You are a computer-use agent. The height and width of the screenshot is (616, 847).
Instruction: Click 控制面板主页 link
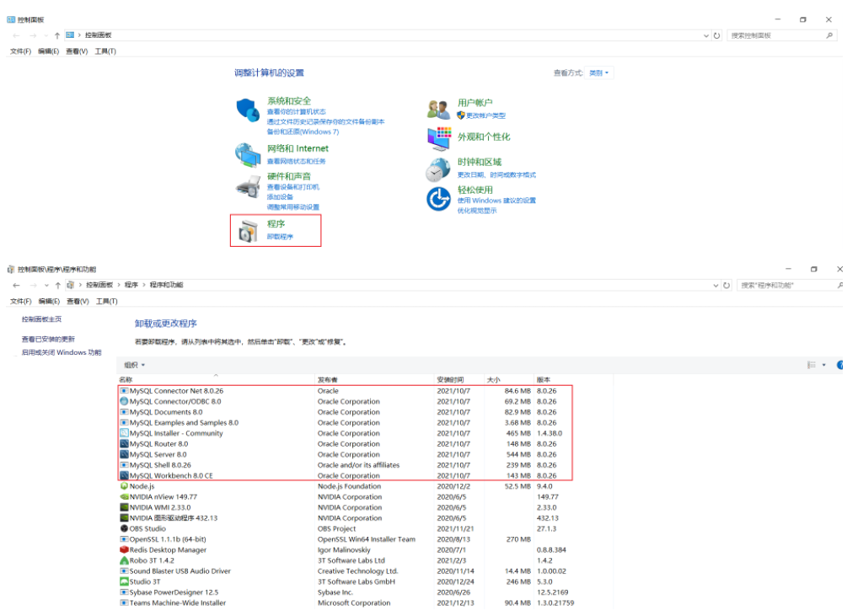[x=41, y=319]
